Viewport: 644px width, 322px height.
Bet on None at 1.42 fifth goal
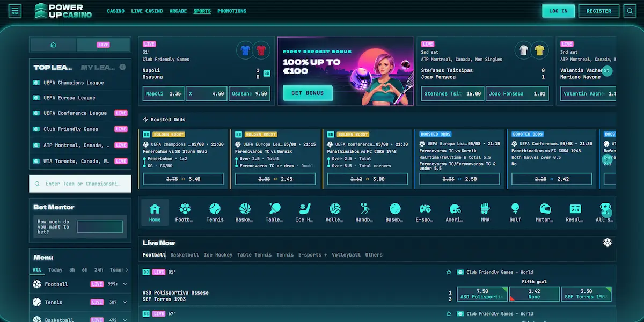(534, 294)
